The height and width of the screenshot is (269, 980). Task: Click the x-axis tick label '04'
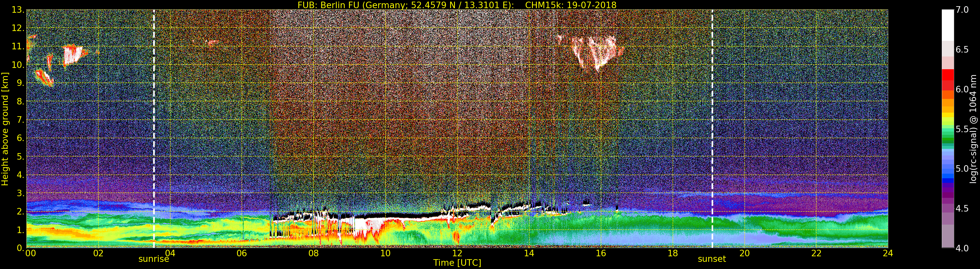[170, 253]
